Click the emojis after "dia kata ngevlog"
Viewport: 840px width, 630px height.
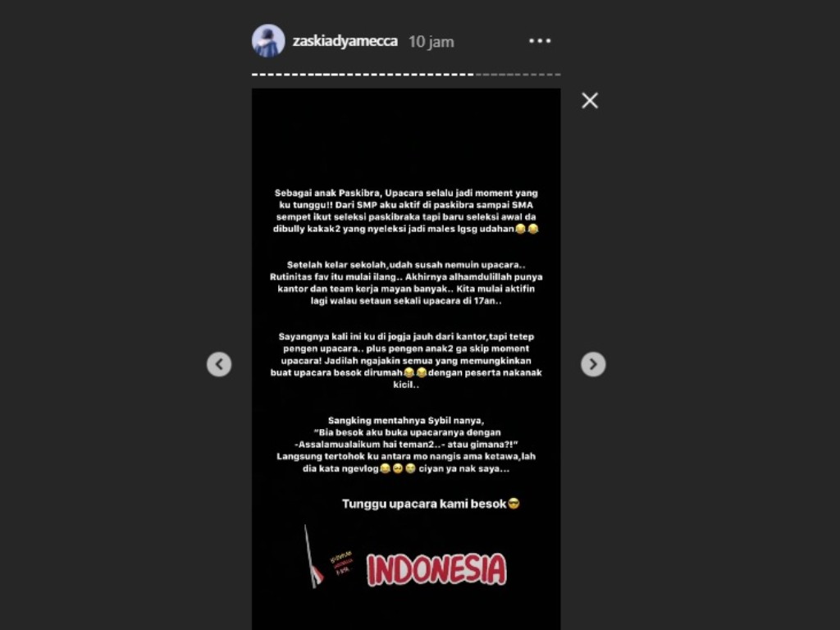[x=398, y=468]
